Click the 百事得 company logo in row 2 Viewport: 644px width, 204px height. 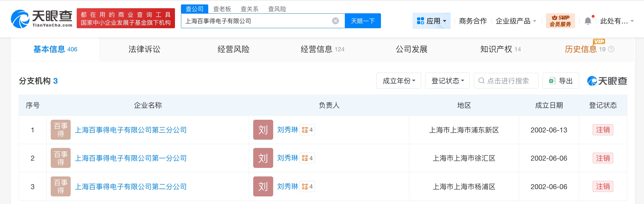61,158
